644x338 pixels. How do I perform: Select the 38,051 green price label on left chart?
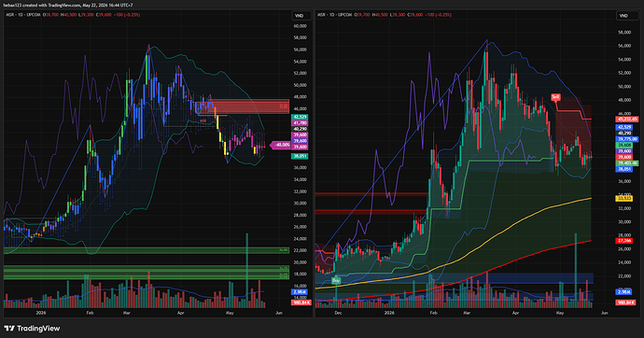tap(300, 156)
